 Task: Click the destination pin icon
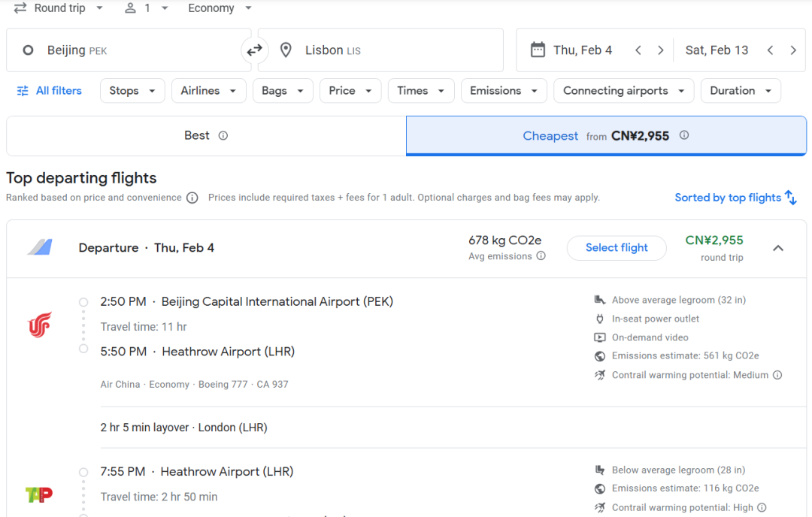(286, 50)
